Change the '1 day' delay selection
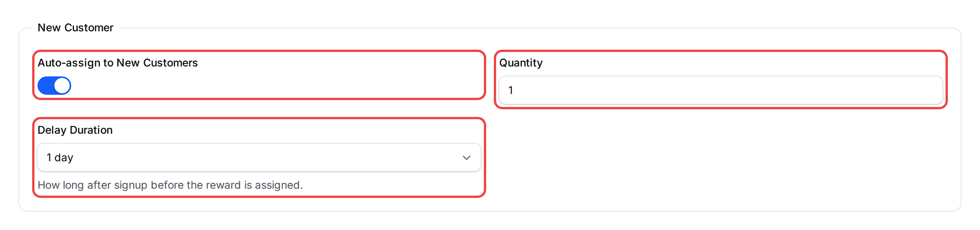 coord(259,157)
